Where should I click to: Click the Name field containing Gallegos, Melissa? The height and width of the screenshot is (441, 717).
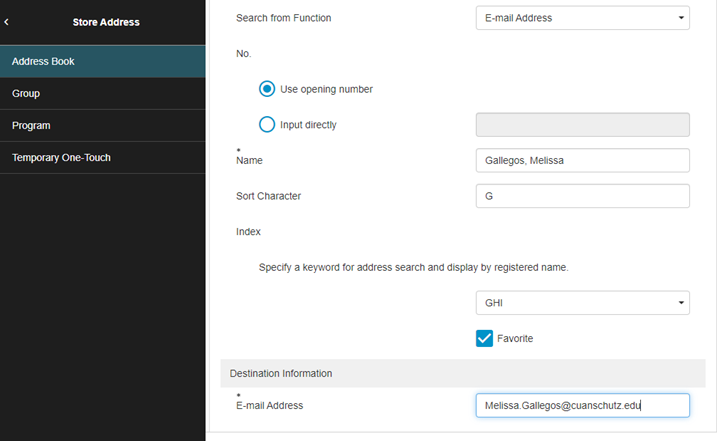[582, 161]
